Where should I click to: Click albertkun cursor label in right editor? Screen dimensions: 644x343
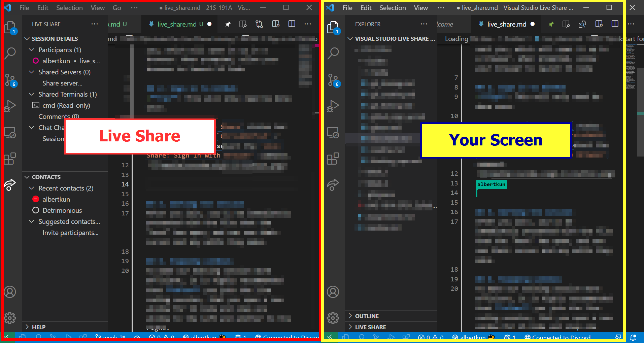(x=491, y=184)
